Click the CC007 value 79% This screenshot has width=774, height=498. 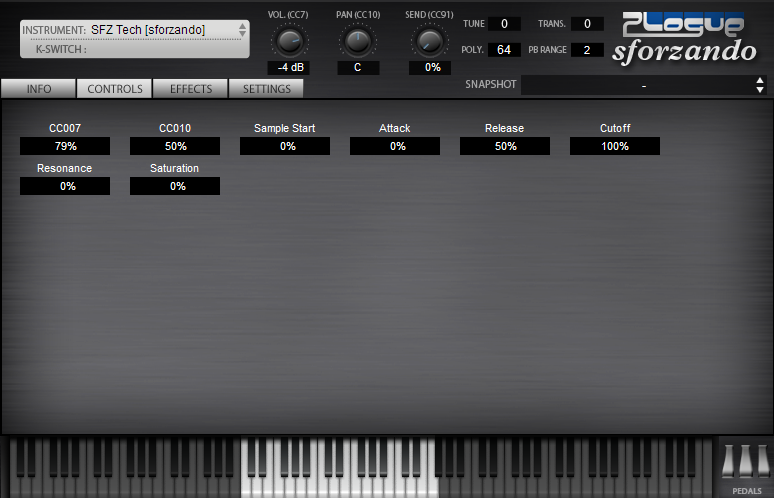click(x=65, y=146)
